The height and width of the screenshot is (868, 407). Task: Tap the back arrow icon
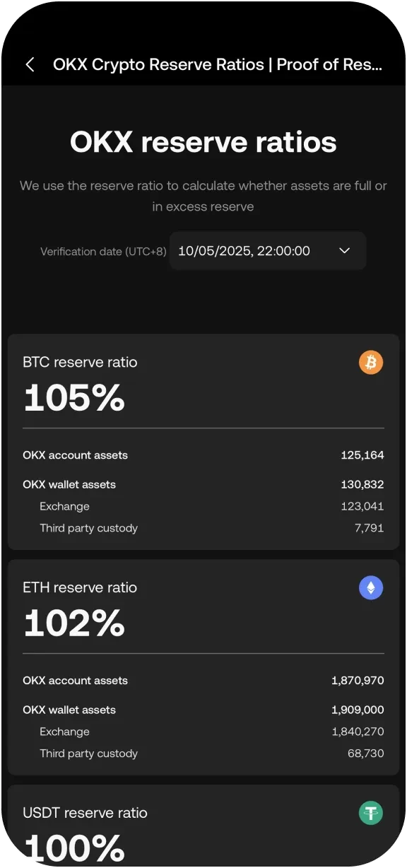pyautogui.click(x=30, y=65)
